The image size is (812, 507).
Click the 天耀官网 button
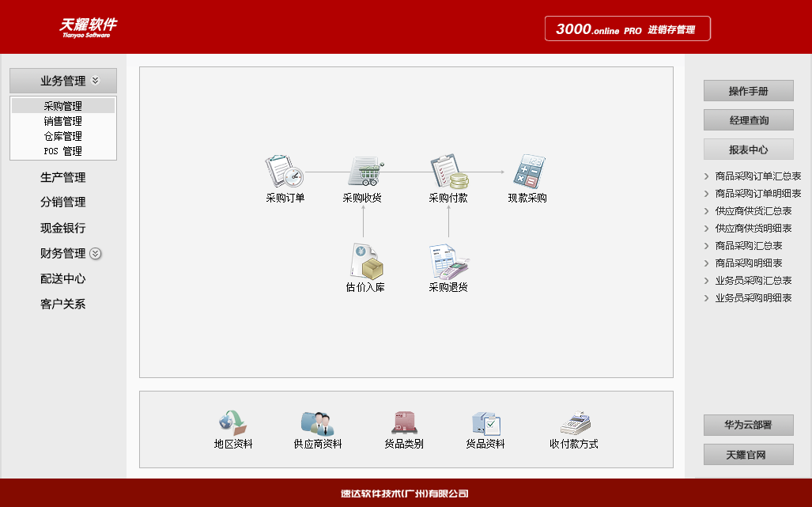click(x=748, y=455)
